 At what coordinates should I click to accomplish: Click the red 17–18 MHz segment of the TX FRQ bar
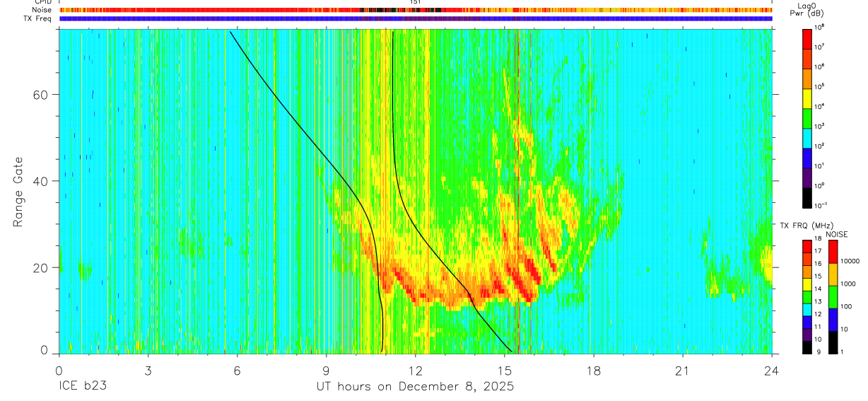coord(808,245)
